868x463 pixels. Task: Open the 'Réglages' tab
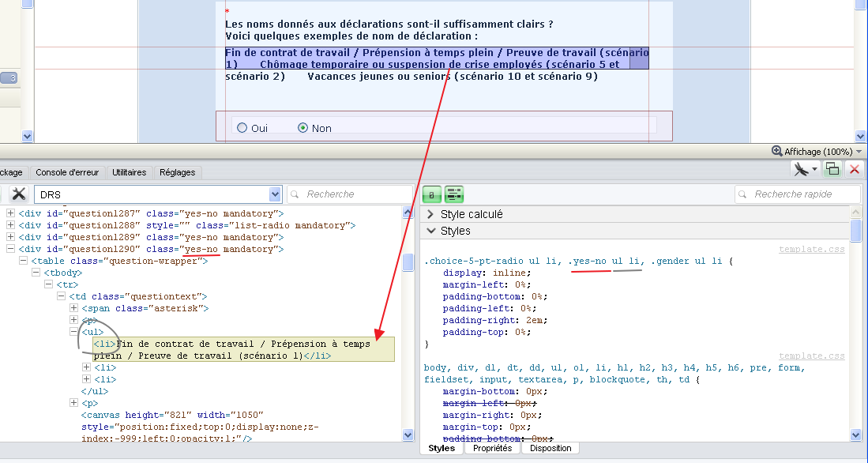click(x=177, y=172)
